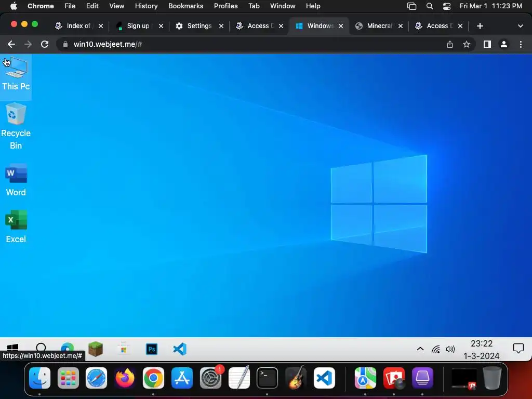Go forward in Chrome
This screenshot has width=532, height=399.
pos(28,44)
